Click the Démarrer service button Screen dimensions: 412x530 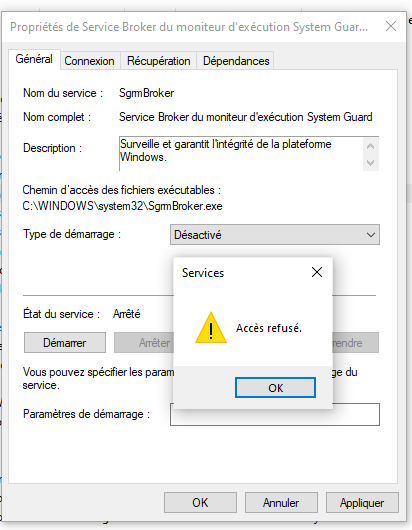tap(65, 343)
